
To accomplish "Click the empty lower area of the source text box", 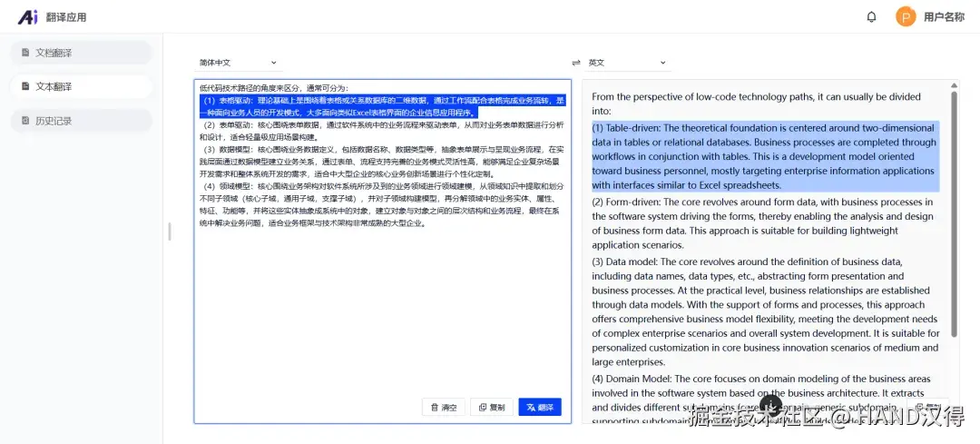I will [383, 312].
